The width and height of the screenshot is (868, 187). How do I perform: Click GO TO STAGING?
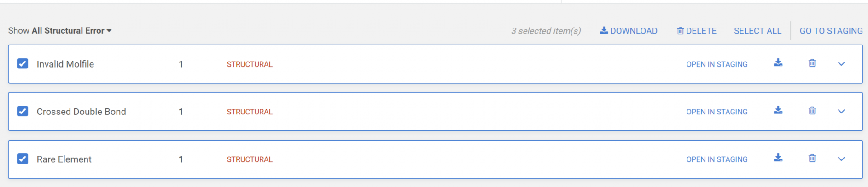click(831, 31)
